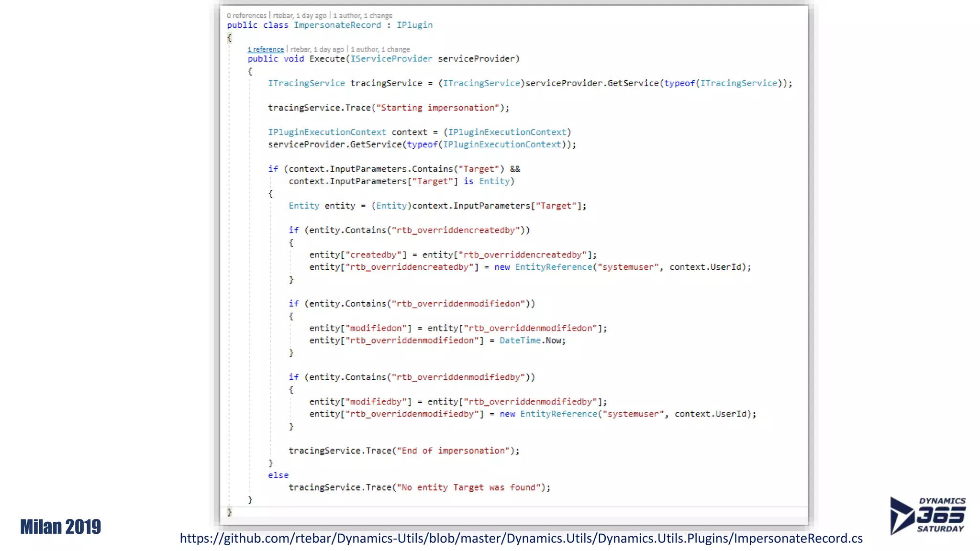Click "rtb_overriddencreatedby" in the first Contains check
The width and height of the screenshot is (980, 551).
456,231
